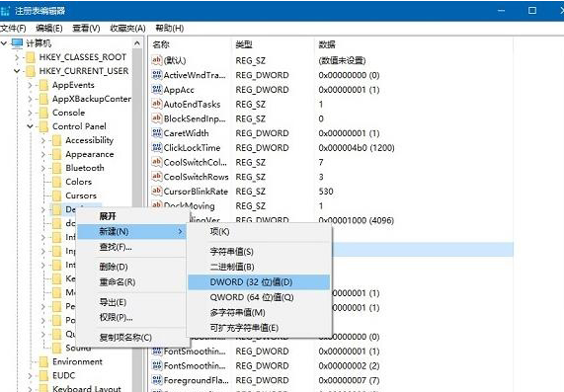Collapse the 计算机 root node
564x392 pixels.
coord(4,43)
